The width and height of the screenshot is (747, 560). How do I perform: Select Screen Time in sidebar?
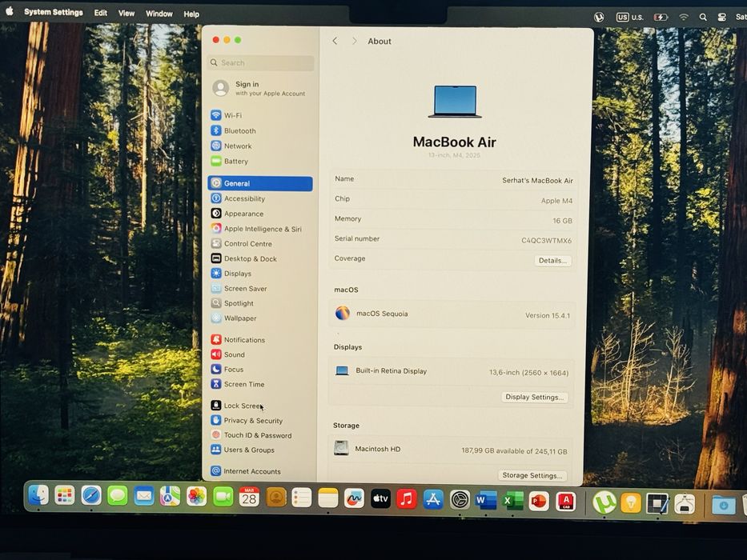pyautogui.click(x=244, y=384)
